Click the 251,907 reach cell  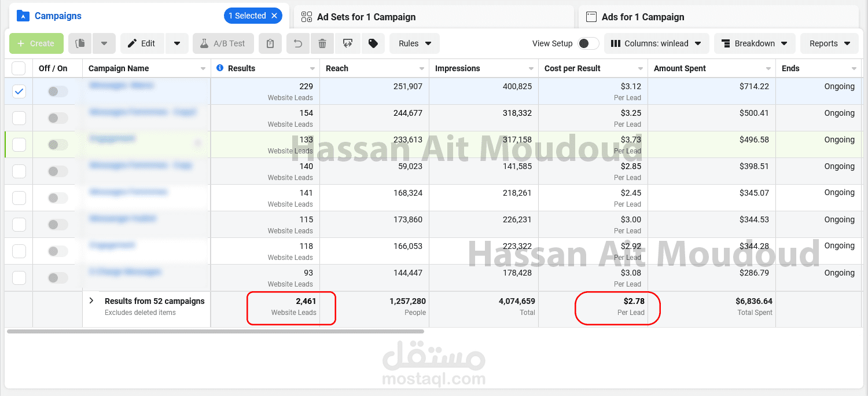pyautogui.click(x=374, y=91)
